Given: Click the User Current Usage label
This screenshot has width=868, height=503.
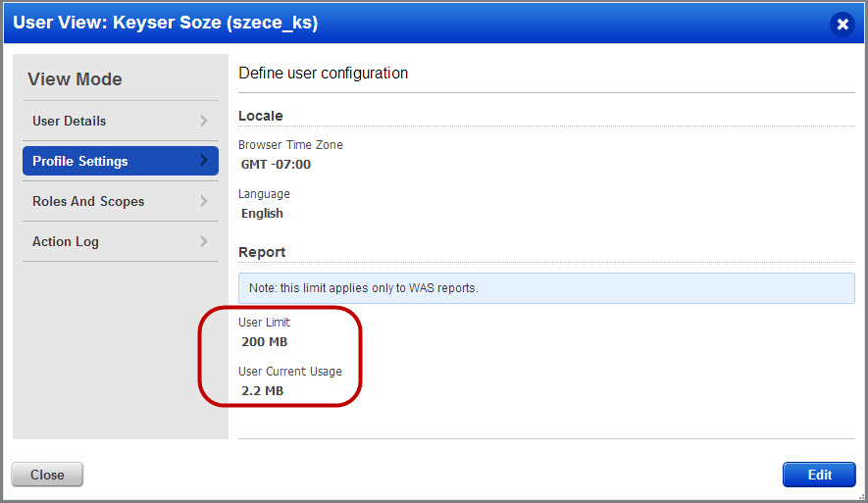Looking at the screenshot, I should [290, 372].
